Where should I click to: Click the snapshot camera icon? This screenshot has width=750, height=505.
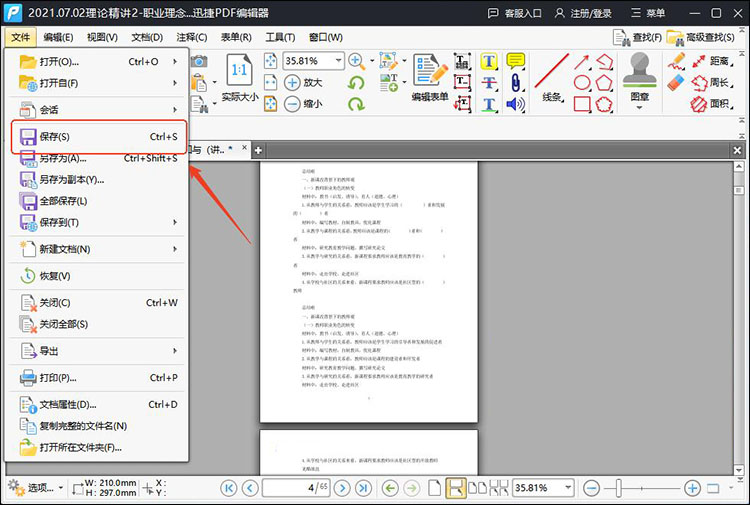tap(199, 61)
